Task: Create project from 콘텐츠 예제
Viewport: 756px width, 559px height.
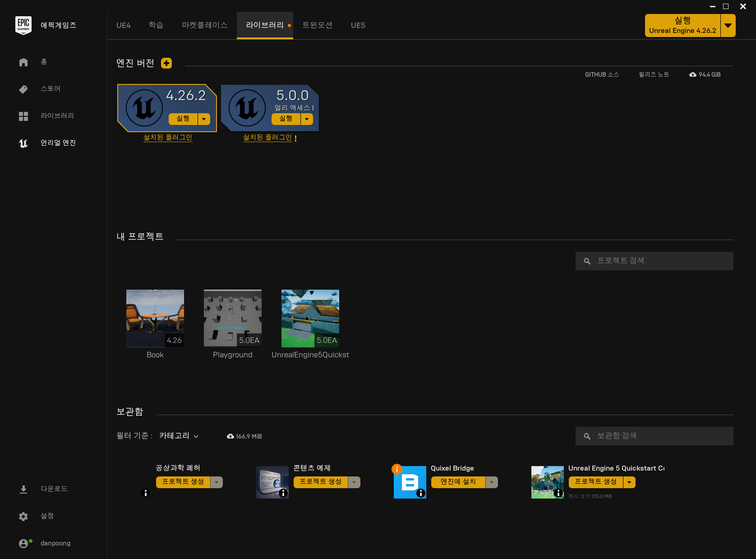Action: click(321, 482)
